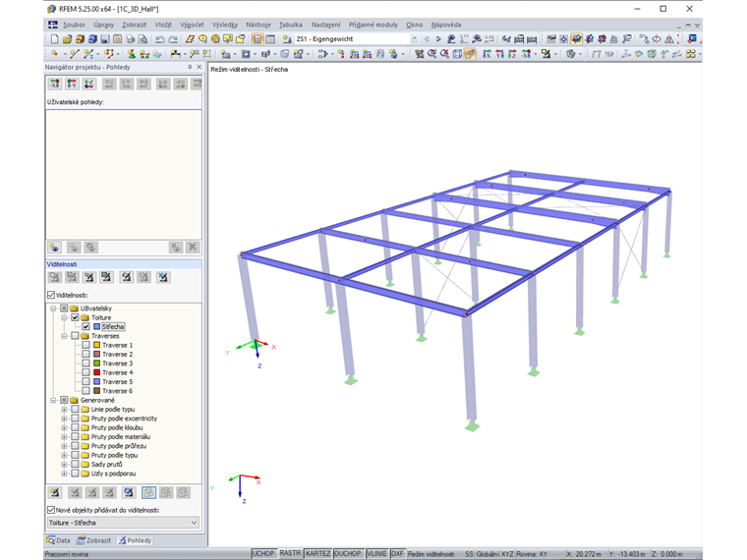
Task: Toggle the table display icon
Action: [x=270, y=39]
